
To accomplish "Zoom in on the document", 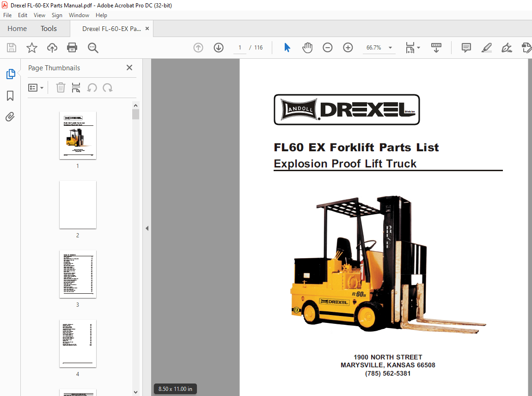I will click(348, 48).
